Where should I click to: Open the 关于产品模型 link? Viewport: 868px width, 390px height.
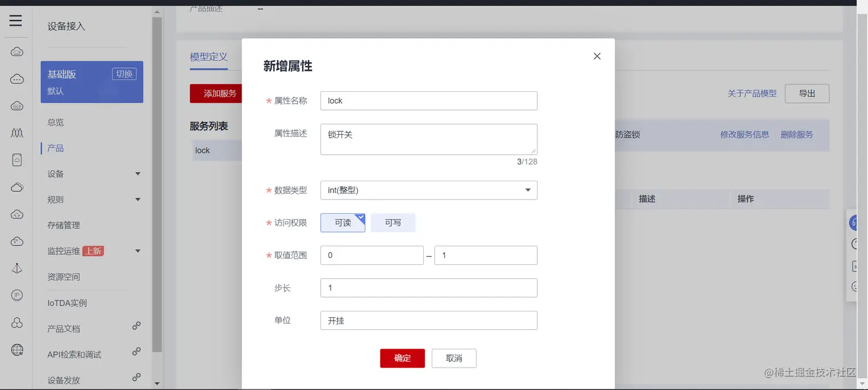pos(752,93)
